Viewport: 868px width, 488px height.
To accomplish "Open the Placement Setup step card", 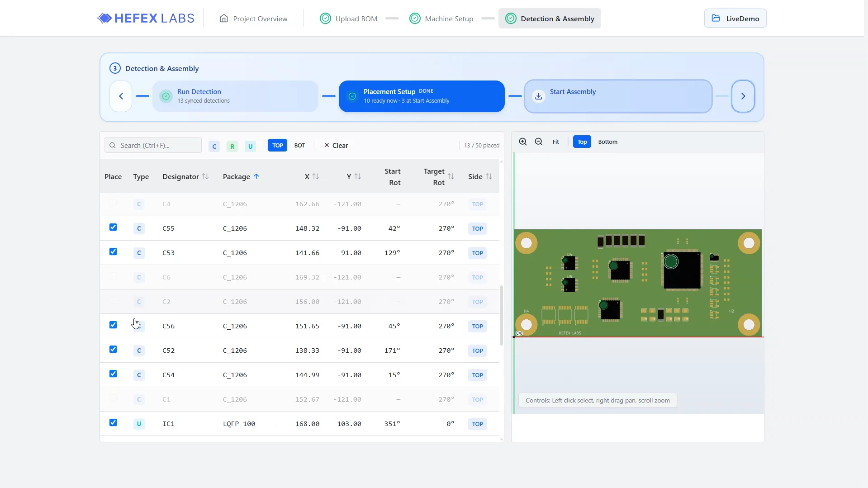I will (x=422, y=96).
